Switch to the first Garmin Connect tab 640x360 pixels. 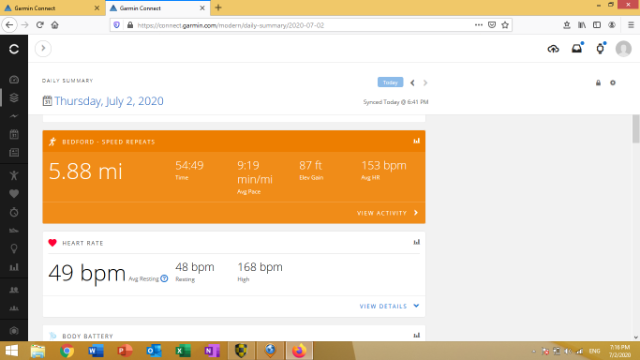tap(52, 8)
